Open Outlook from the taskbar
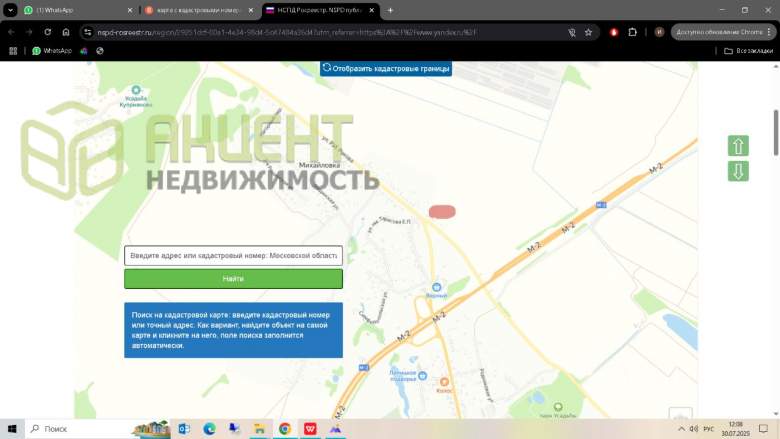 184,429
